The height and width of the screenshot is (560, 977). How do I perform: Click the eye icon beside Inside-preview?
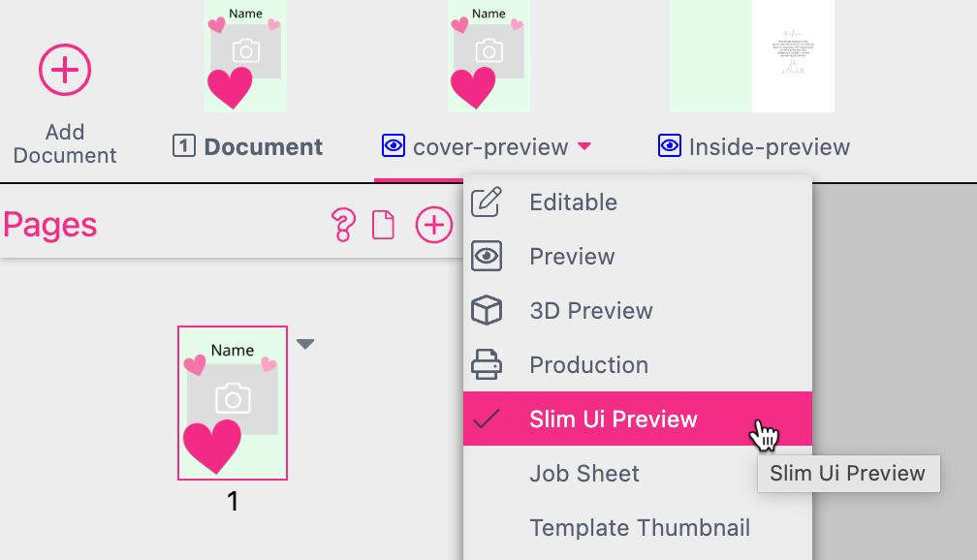[669, 146]
